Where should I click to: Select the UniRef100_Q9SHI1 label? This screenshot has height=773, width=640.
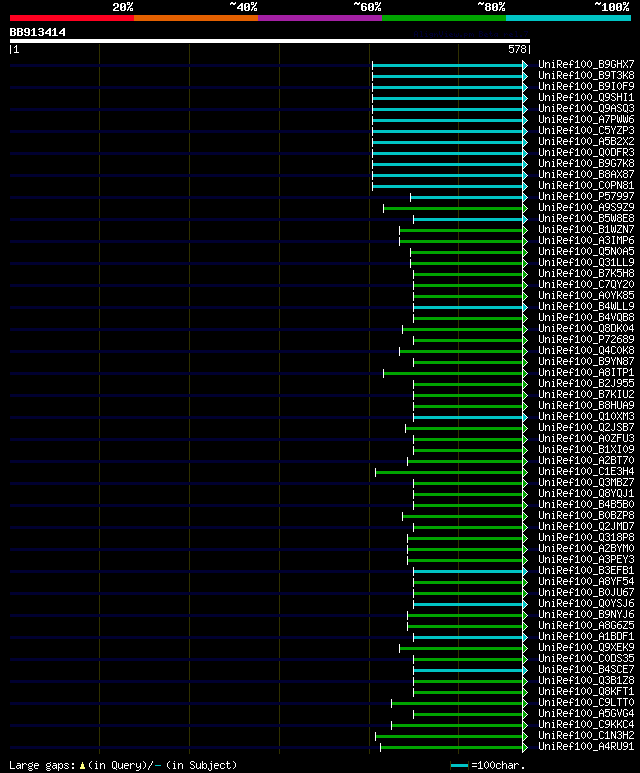pos(586,98)
